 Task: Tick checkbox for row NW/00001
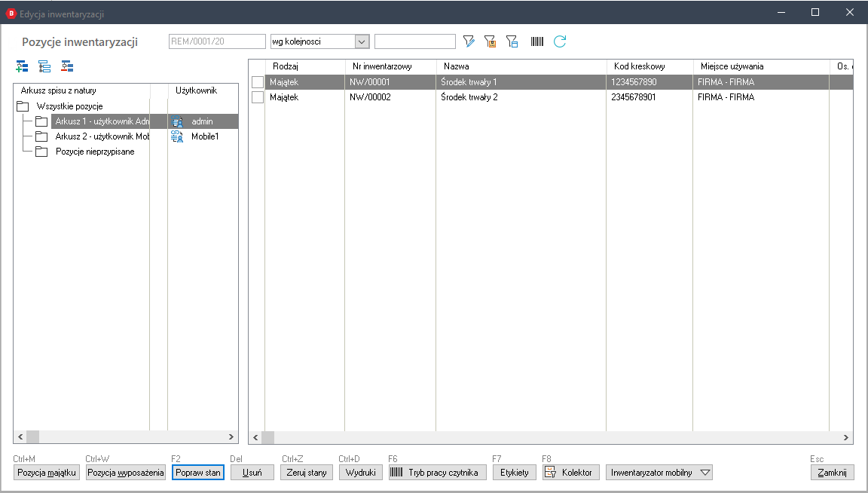pyautogui.click(x=258, y=82)
